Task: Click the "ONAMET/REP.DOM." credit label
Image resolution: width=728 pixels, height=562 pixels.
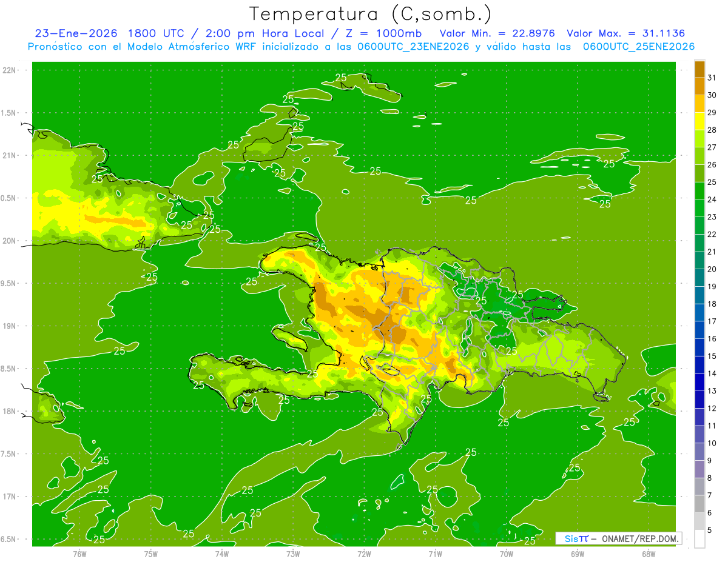Action: (639, 538)
